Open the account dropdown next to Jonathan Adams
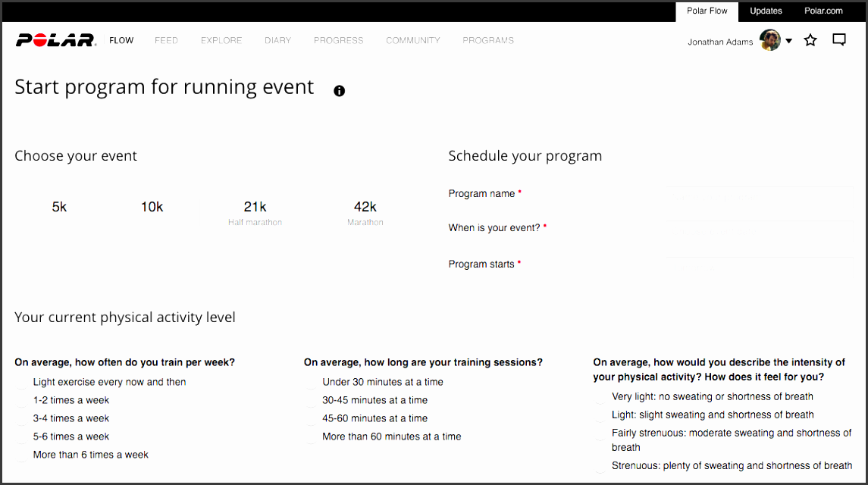 (x=788, y=41)
